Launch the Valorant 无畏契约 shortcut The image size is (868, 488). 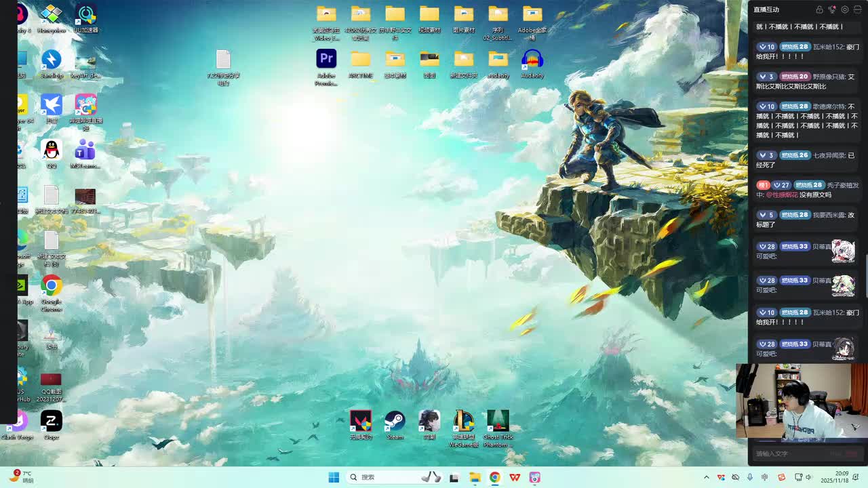point(361,425)
